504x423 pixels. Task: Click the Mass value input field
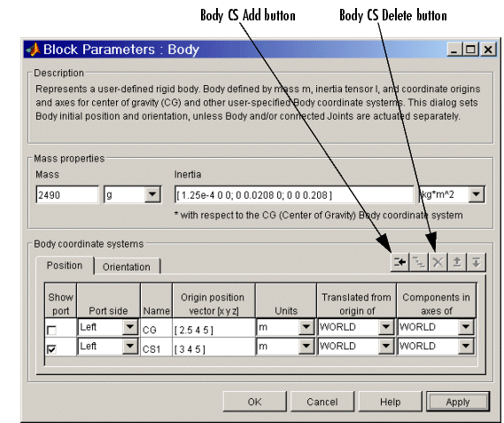[x=67, y=194]
